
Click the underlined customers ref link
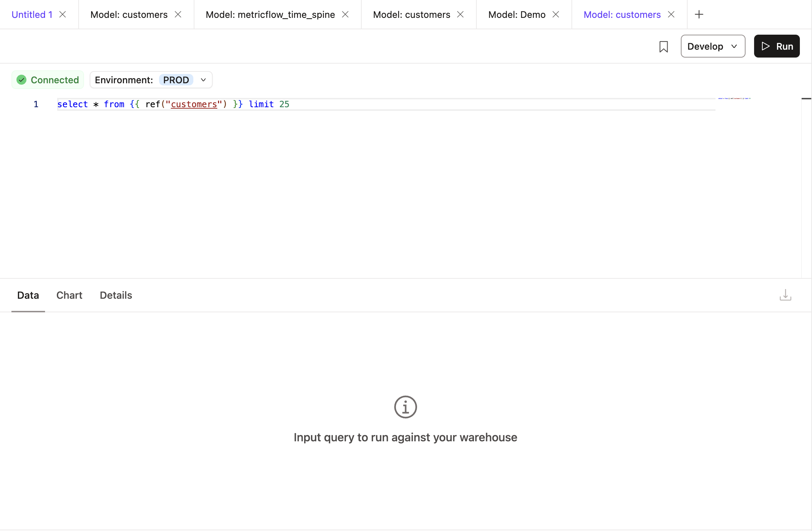(194, 104)
